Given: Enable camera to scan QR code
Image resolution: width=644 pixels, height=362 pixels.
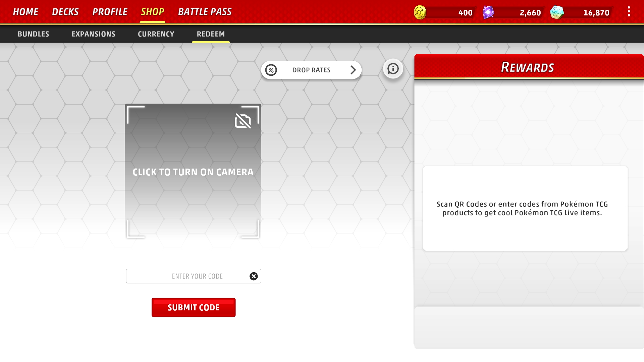Looking at the screenshot, I should click(193, 172).
